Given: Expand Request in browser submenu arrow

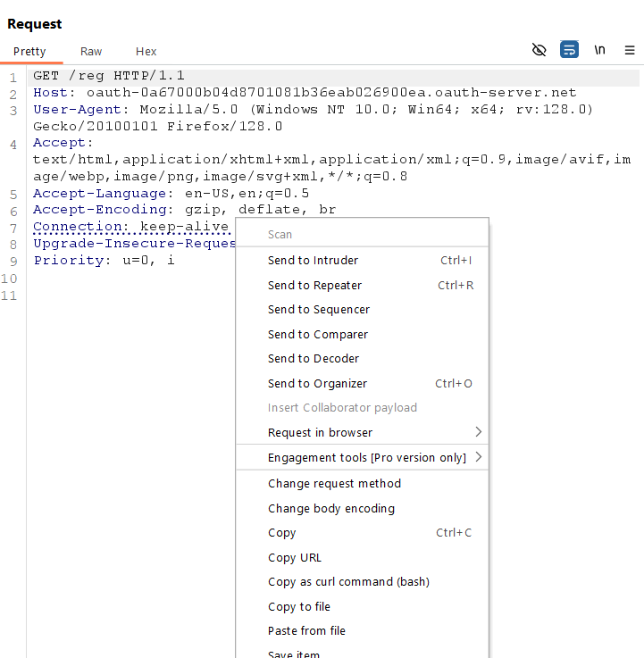Looking at the screenshot, I should click(478, 432).
